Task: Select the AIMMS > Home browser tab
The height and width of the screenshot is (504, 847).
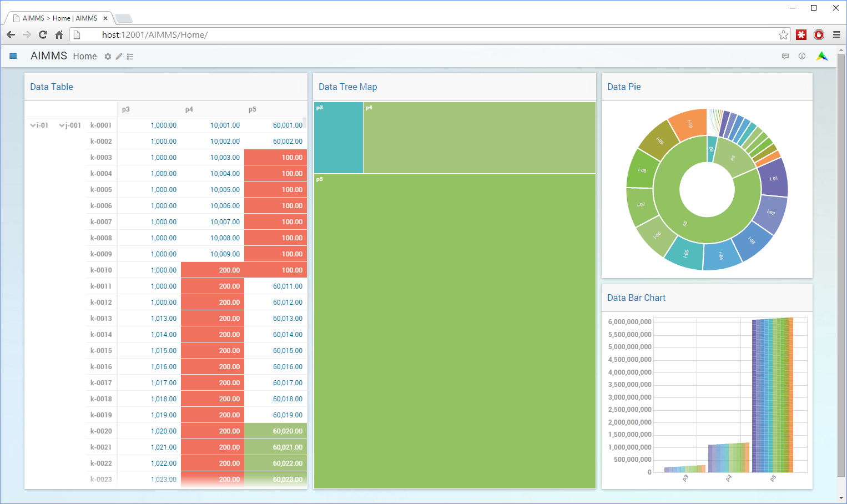Action: 59,18
